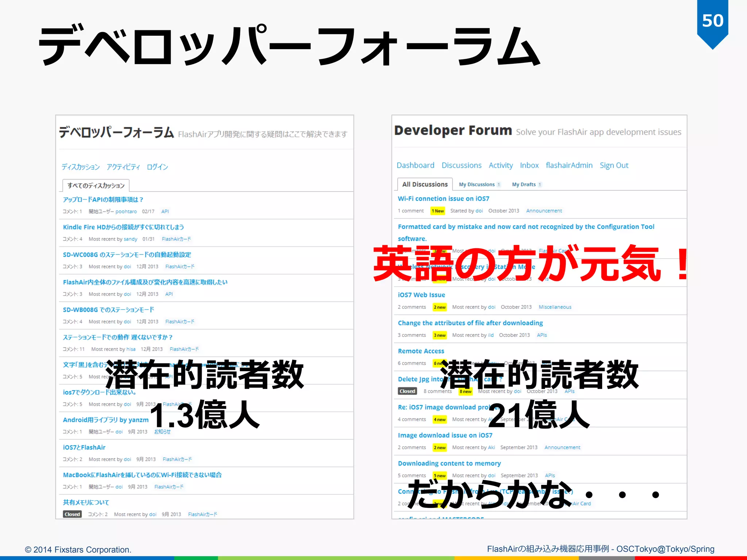Image resolution: width=747 pixels, height=560 pixels.
Task: Open Remote Access thread
Action: (x=421, y=351)
